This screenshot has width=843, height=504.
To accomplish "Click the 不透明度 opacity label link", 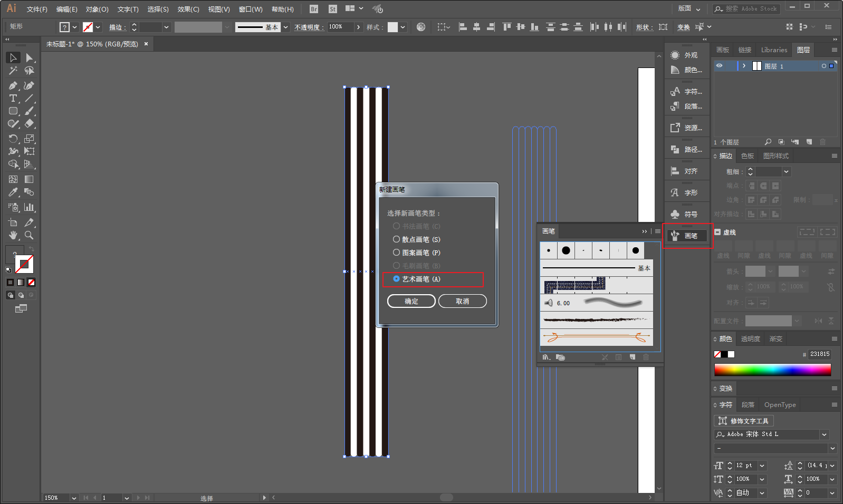I will tap(309, 27).
